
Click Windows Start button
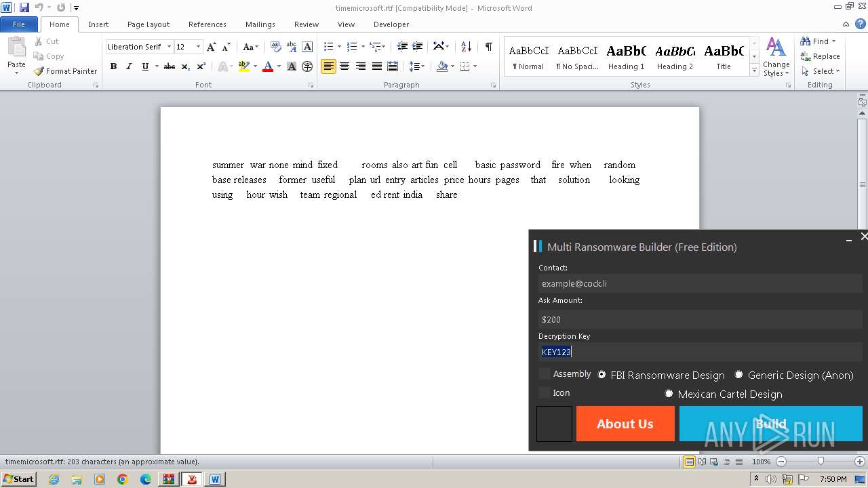coord(19,479)
